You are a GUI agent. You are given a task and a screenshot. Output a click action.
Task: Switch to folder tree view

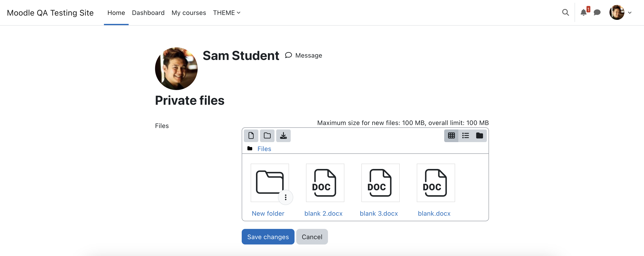[480, 135]
